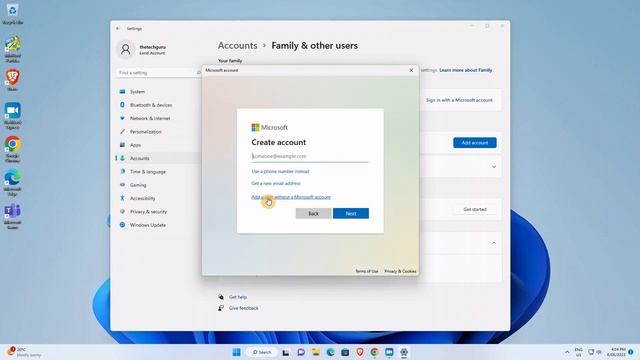The height and width of the screenshot is (360, 640).
Task: Click the user profile avatar in Settings
Action: [126, 49]
